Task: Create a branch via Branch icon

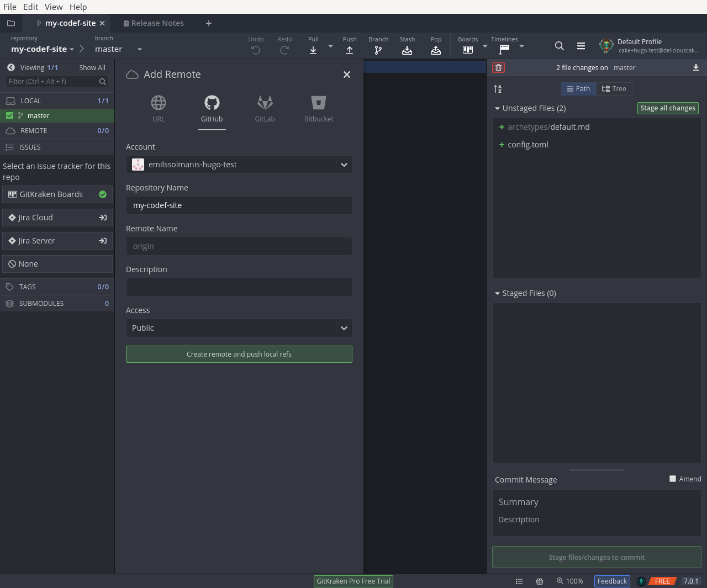Action: [378, 50]
